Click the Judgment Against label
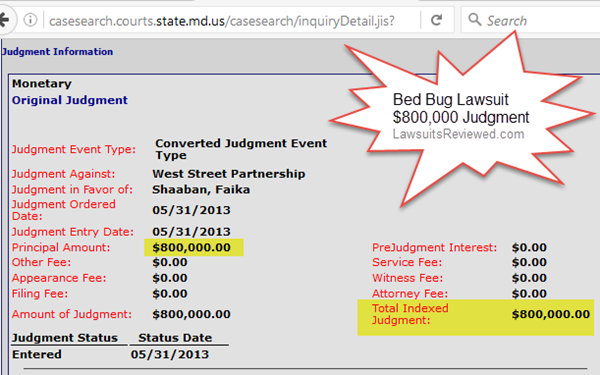The width and height of the screenshot is (600, 375). click(63, 174)
